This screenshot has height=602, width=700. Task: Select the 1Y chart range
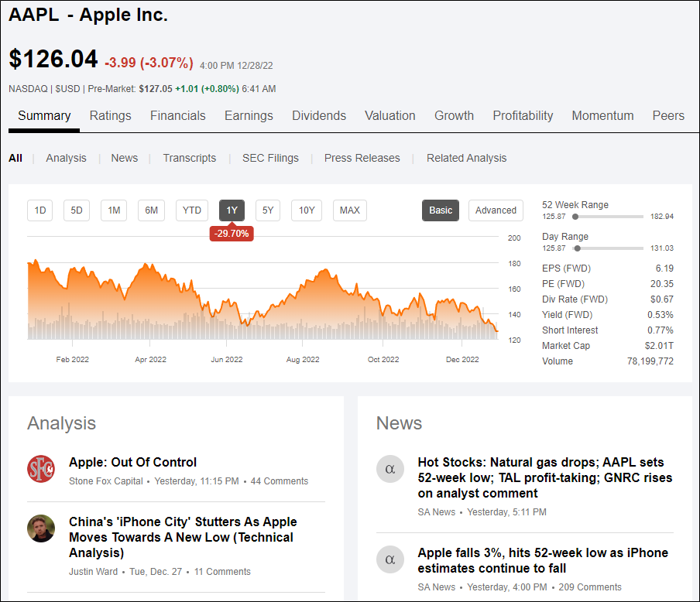coord(232,210)
